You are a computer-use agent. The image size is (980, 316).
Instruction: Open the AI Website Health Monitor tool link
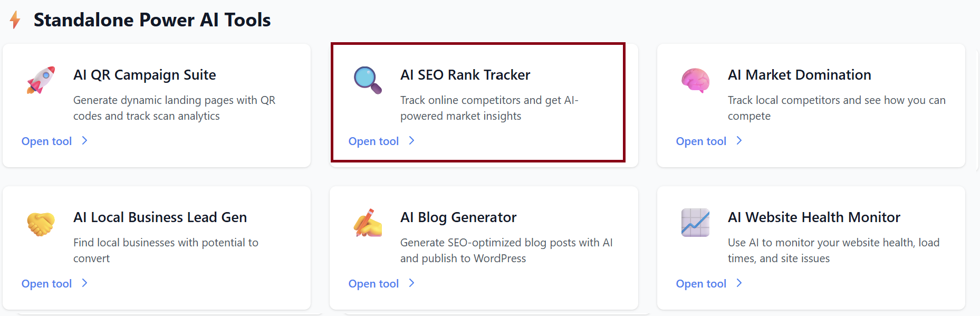[x=701, y=284]
